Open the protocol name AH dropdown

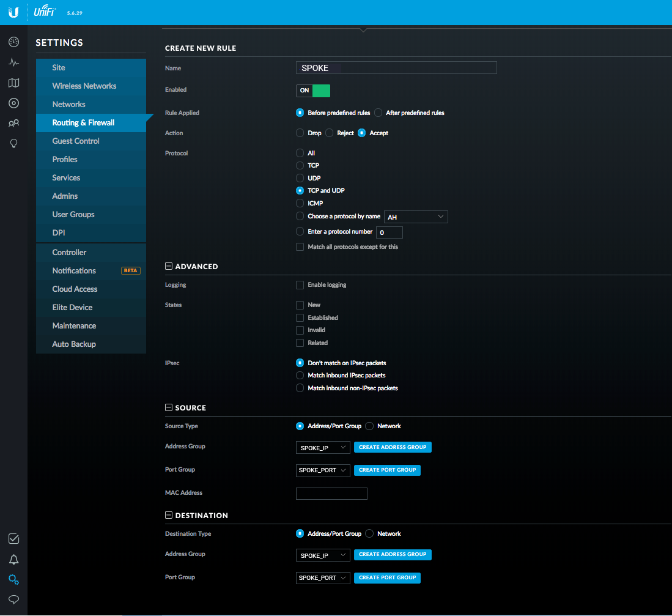tap(416, 217)
